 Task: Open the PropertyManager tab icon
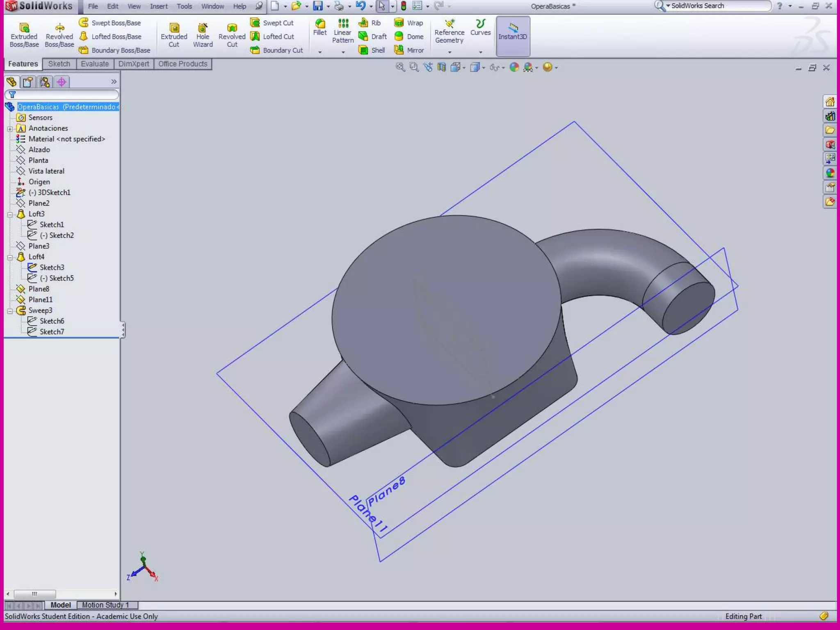tap(28, 82)
